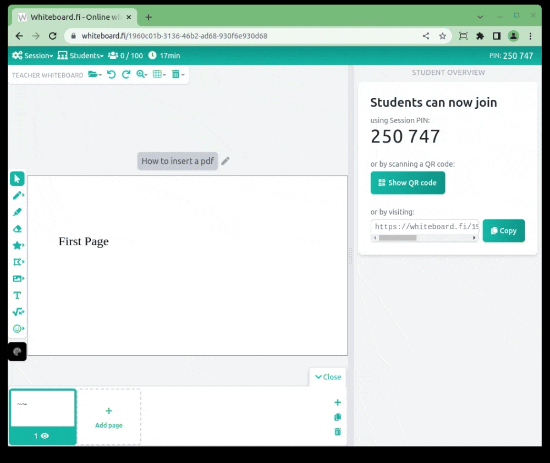Open the emoji sticker tool
Viewport: 550px width, 463px height.
[x=18, y=329]
